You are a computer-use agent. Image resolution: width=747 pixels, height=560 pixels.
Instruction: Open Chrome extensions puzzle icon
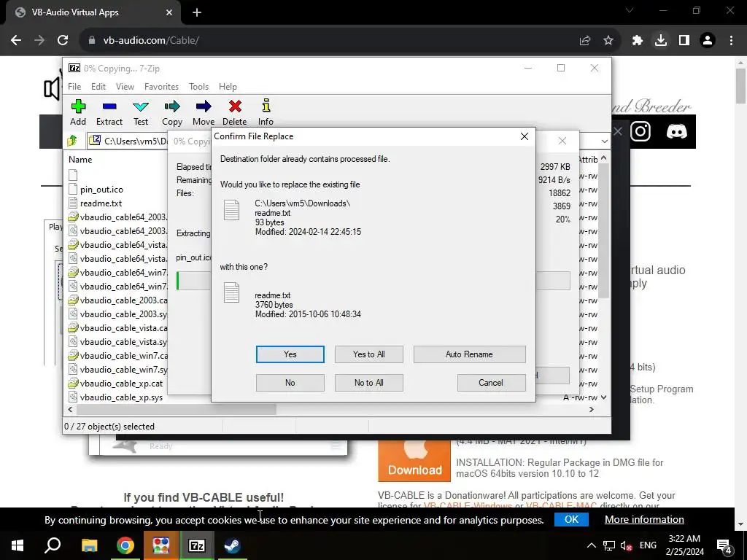tap(637, 41)
